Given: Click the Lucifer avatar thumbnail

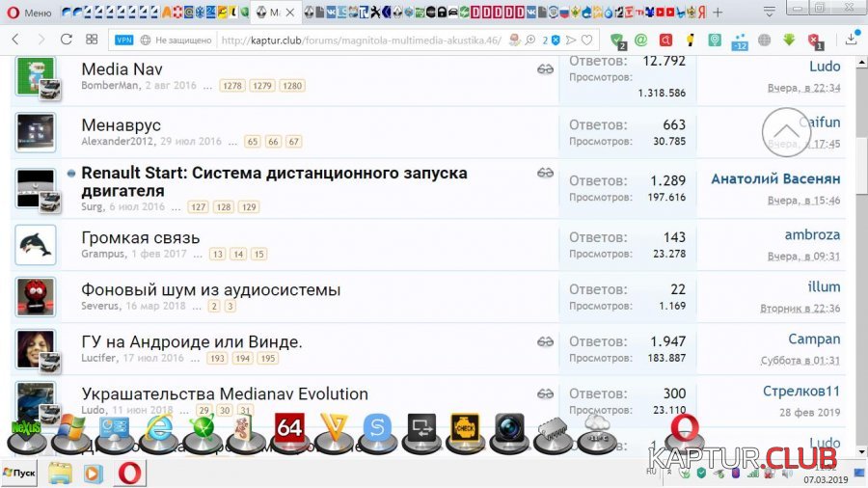Looking at the screenshot, I should pos(36,349).
